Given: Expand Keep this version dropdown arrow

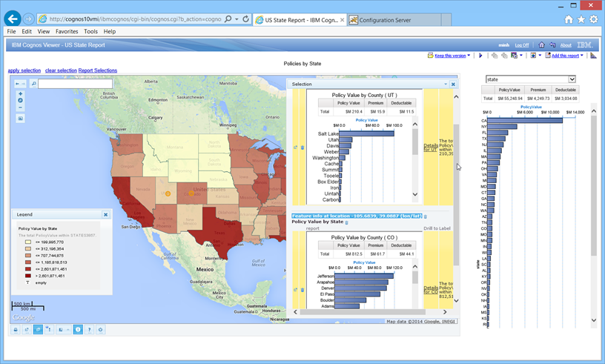Looking at the screenshot, I should (469, 56).
